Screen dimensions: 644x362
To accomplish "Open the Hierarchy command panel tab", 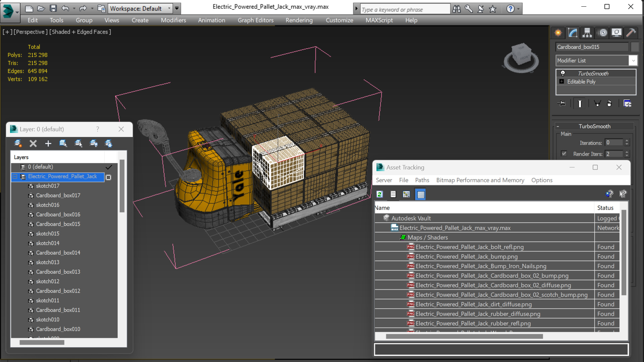I will (587, 32).
